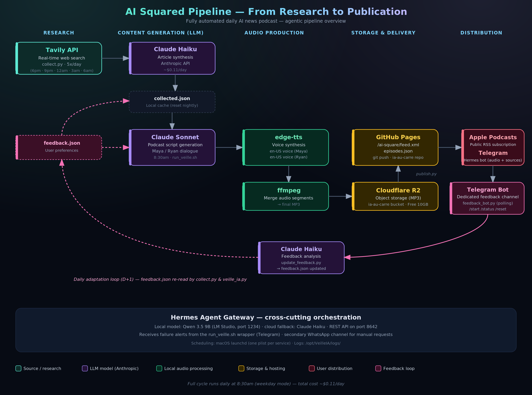This screenshot has height=395, width=532.
Task: Click '/ai-square/feed.xml' text
Action: coord(398,145)
